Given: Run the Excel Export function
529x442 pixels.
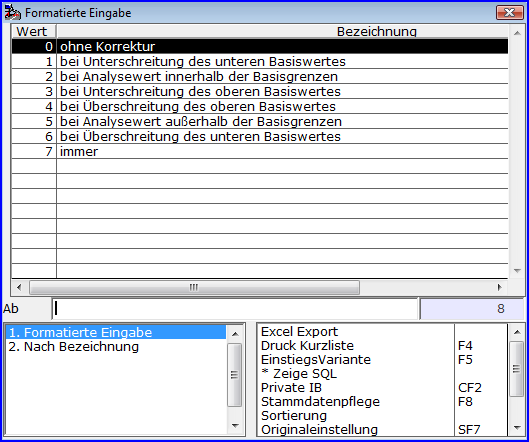Looking at the screenshot, I should click(299, 332).
